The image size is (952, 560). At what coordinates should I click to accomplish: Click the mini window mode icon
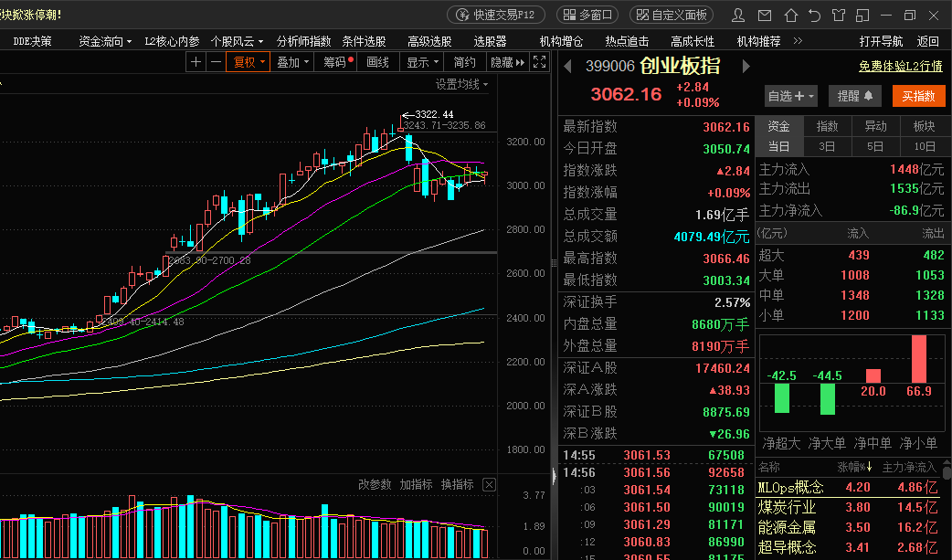(x=862, y=16)
